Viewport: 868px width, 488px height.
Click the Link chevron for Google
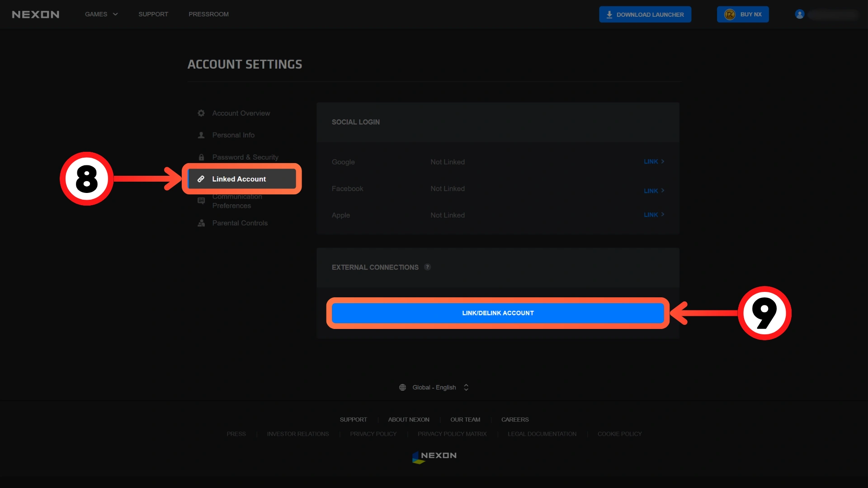tap(663, 161)
